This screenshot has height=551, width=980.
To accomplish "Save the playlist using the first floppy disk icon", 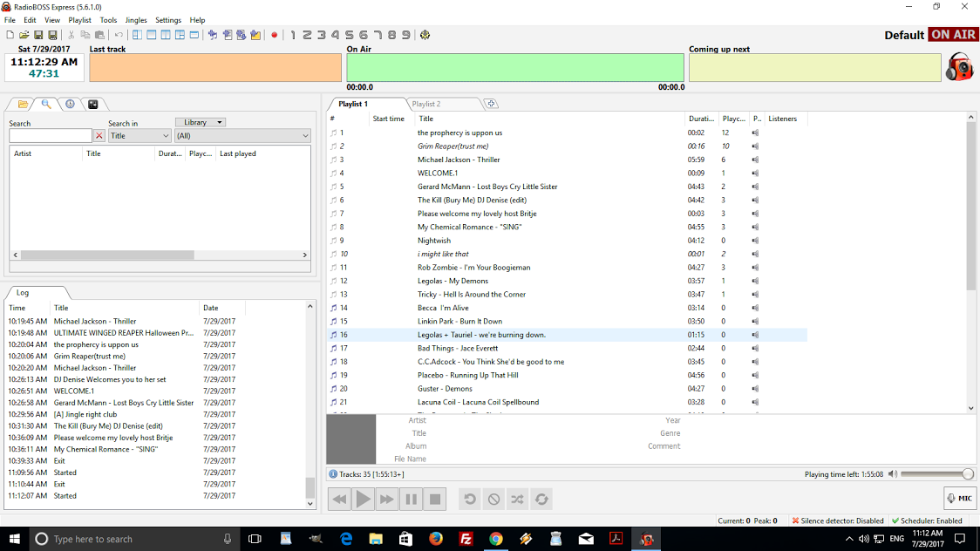I will click(x=38, y=35).
